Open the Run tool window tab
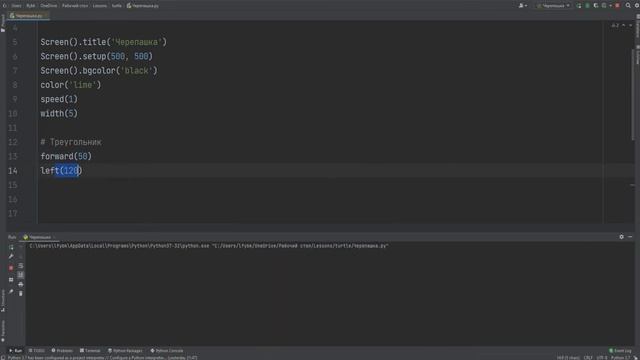Viewport: 640px width, 360px height. 16,351
